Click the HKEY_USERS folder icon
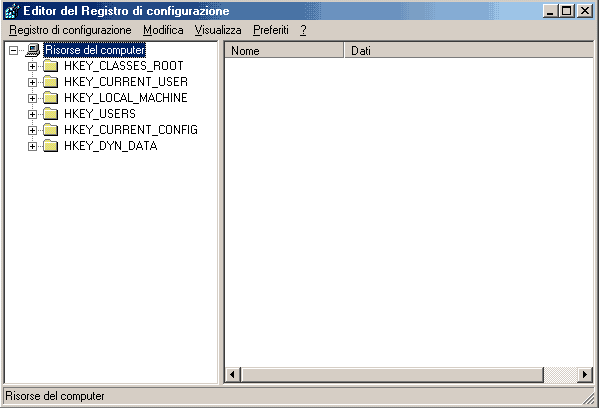 (x=50, y=114)
